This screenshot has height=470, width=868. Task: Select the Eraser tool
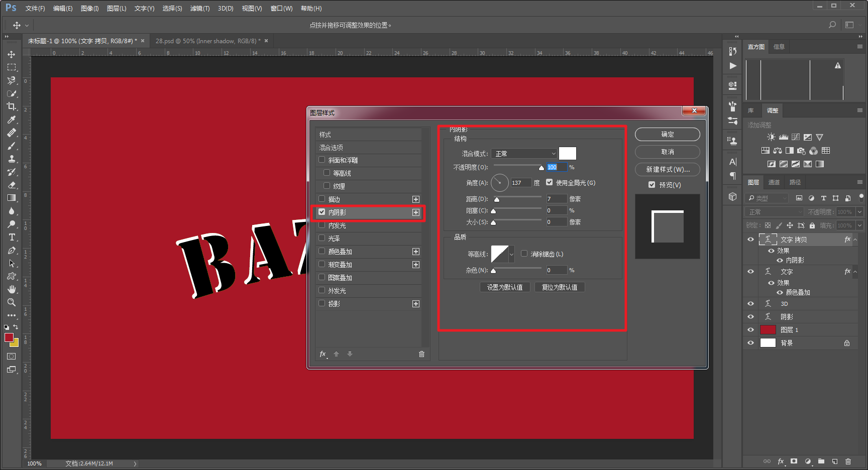12,185
